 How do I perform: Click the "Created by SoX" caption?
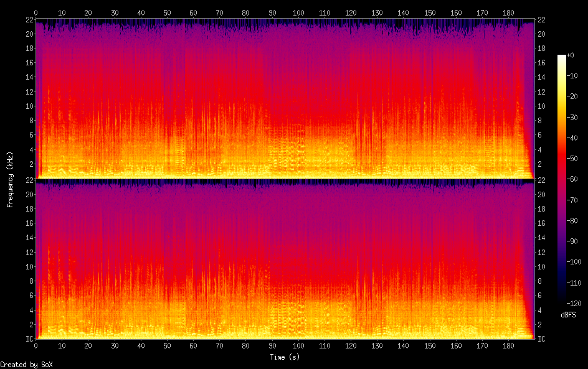[x=26, y=365]
